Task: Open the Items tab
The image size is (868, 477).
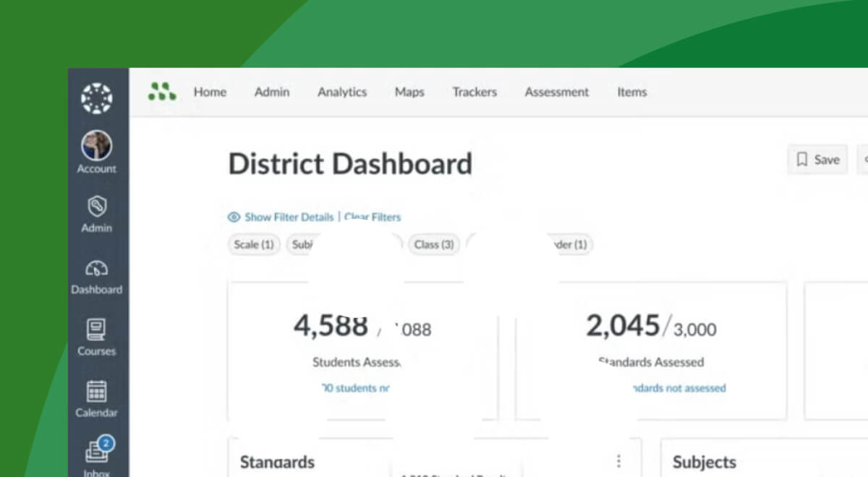Action: click(x=632, y=93)
